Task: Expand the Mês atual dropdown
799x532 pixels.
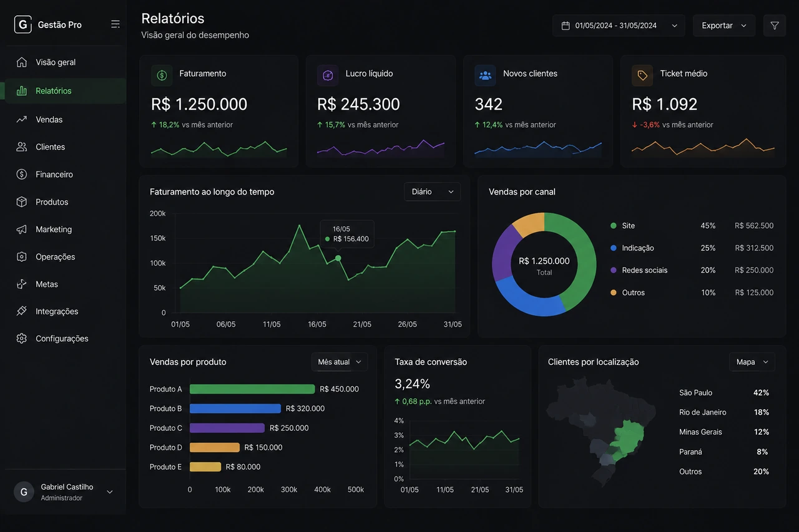Action: coord(340,362)
